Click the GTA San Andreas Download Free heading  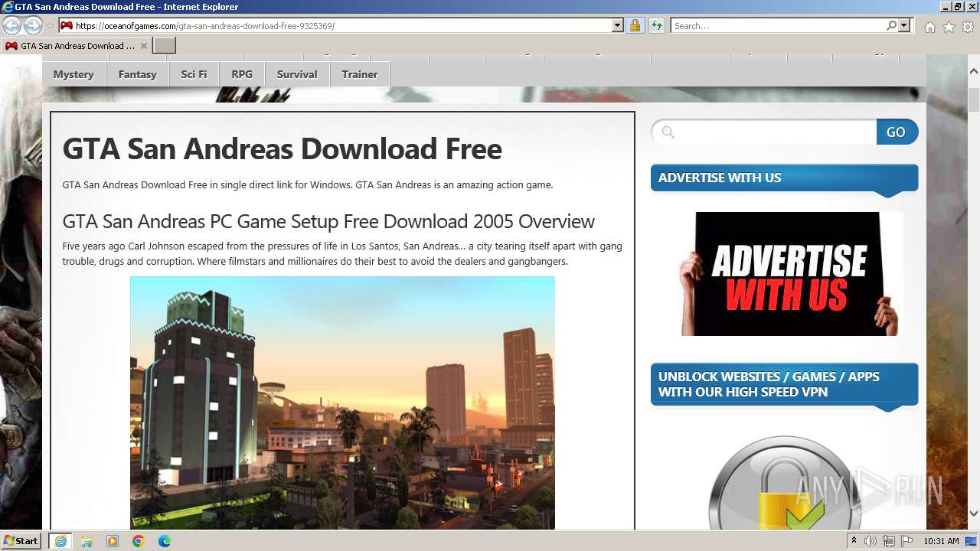[x=282, y=148]
